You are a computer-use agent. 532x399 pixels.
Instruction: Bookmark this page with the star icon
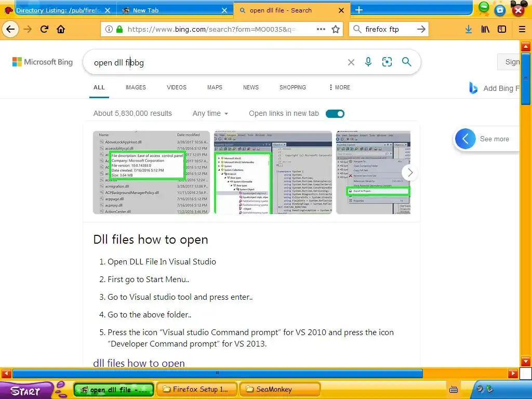pyautogui.click(x=336, y=29)
